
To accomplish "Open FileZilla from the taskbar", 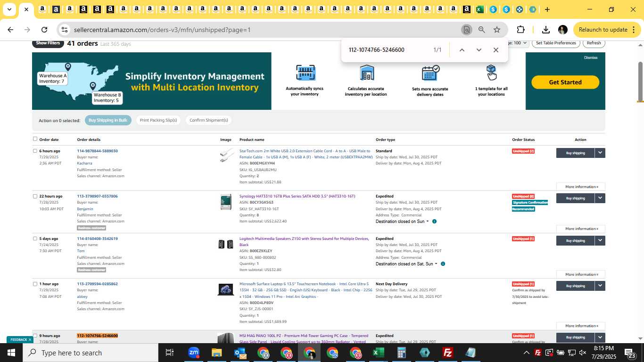I will click(448, 353).
